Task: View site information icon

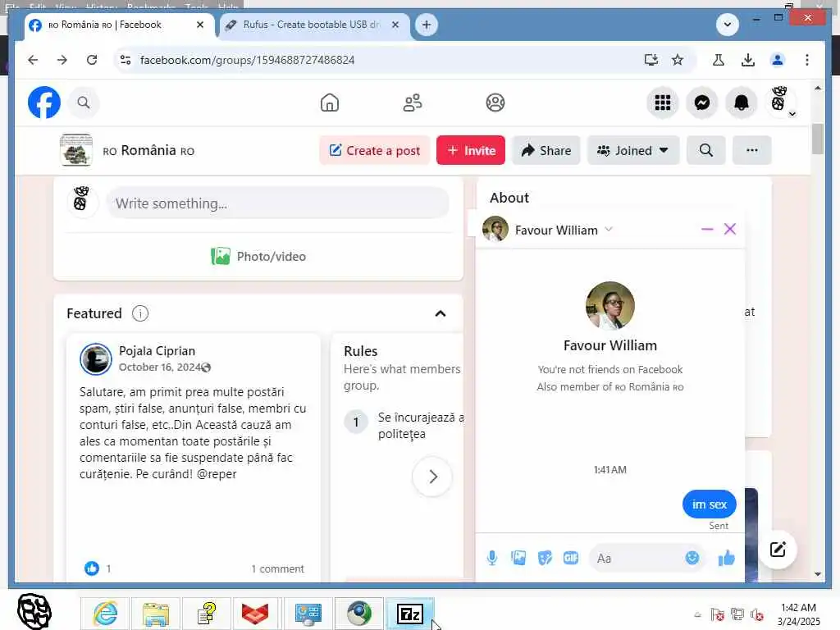Action: [126, 60]
